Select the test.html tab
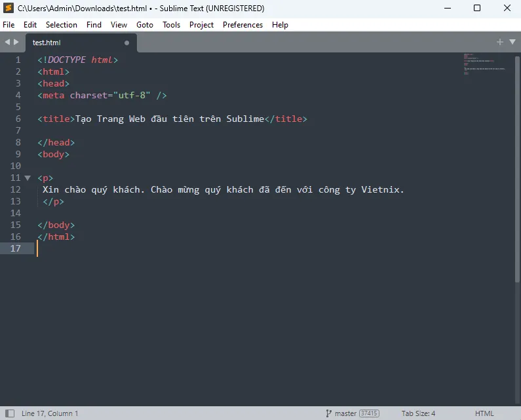Screen dimensions: 521x420 81,43
